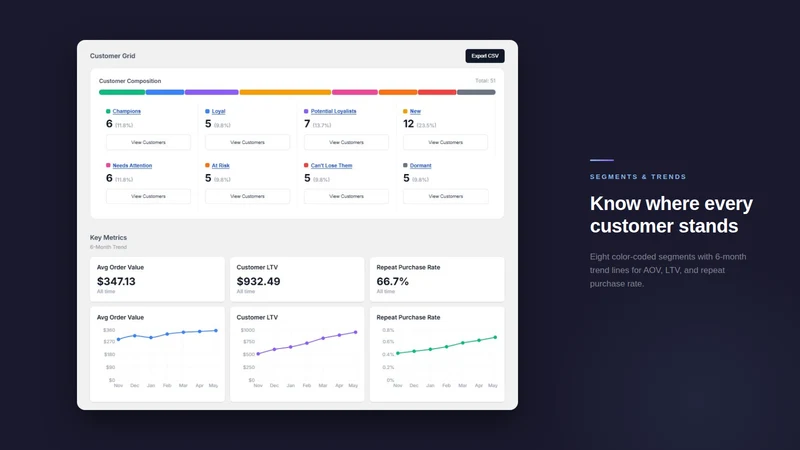View Customers in At Risk segment
Viewport: 800px width, 450px height.
[x=247, y=196]
